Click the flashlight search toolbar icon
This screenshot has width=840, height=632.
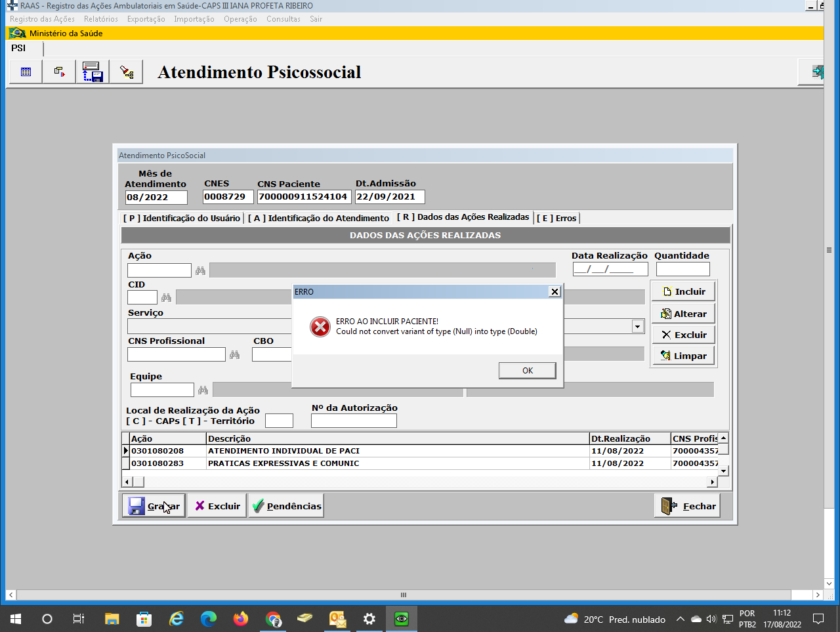[126, 72]
